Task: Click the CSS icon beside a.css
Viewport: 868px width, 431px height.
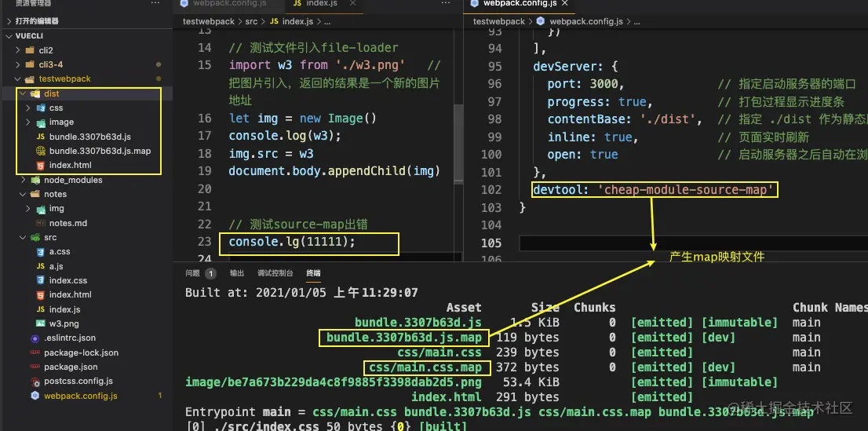Action: point(40,251)
